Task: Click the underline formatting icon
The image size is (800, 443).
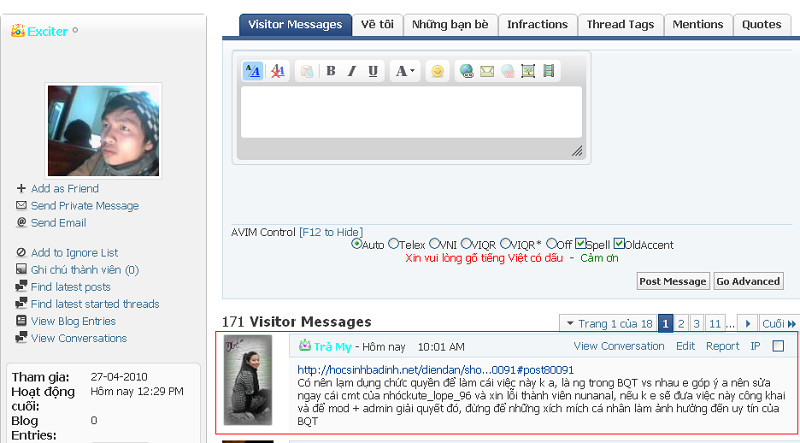Action: coord(373,71)
